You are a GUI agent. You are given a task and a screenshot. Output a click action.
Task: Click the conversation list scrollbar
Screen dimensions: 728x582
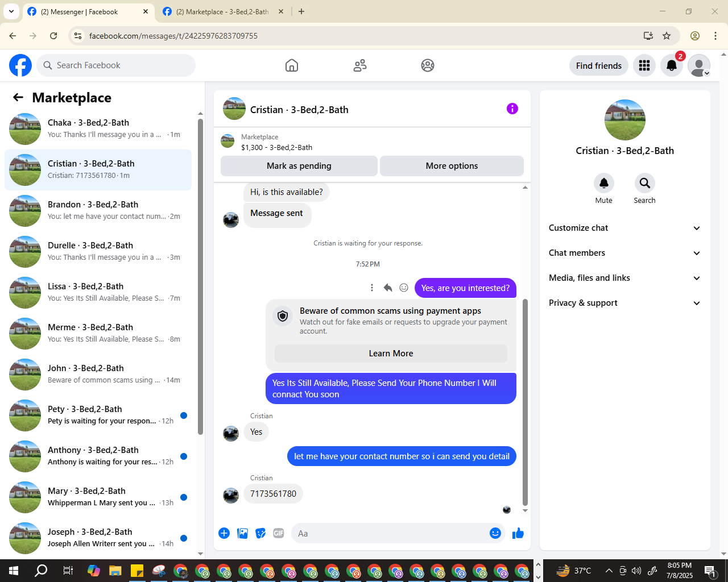(200, 277)
